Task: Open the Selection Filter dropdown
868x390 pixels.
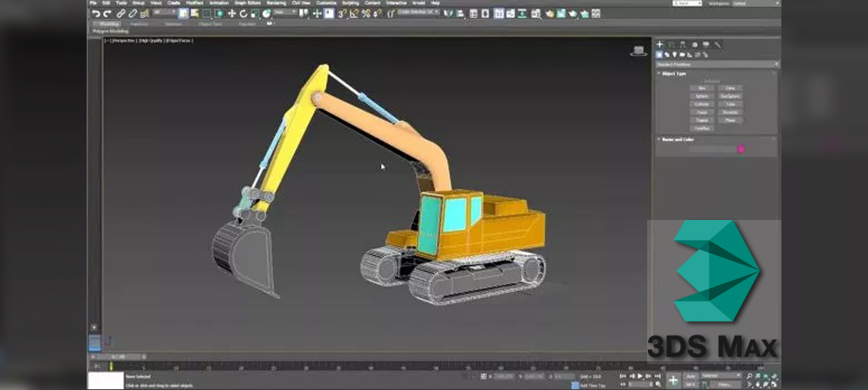Action: click(164, 11)
